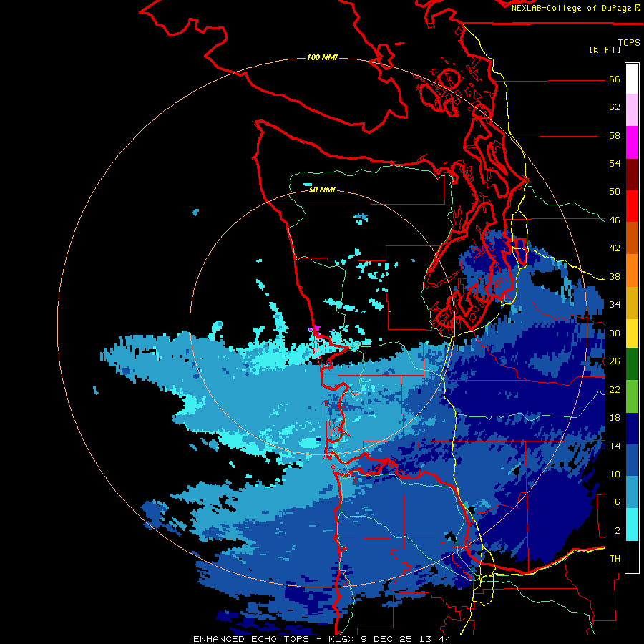
Task: Click the TH legend label
Action: click(x=615, y=559)
